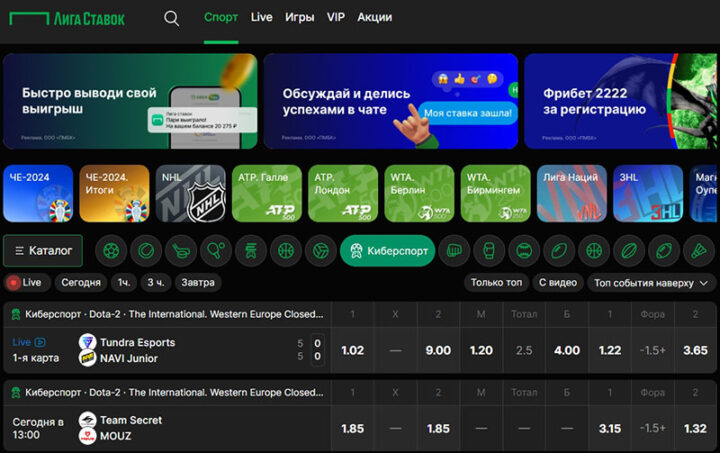The width and height of the screenshot is (720, 453).
Task: Open the Быстро выводи свой выигрыш banner
Action: pyautogui.click(x=130, y=101)
